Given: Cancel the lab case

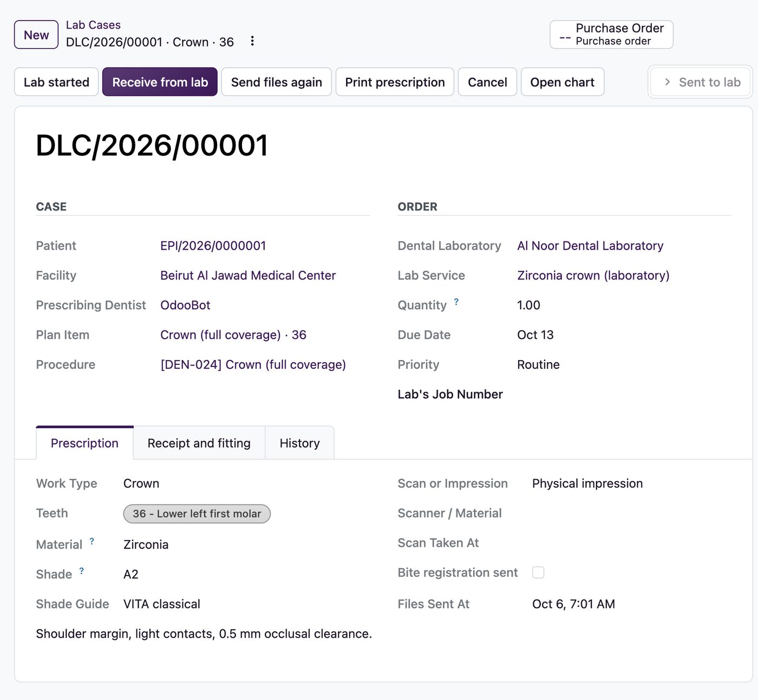Looking at the screenshot, I should pos(487,82).
